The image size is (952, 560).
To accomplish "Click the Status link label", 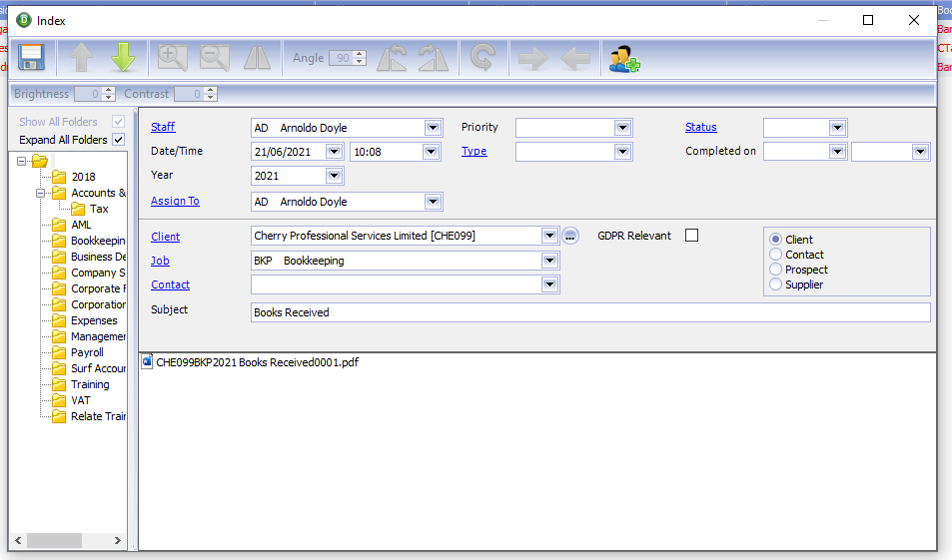I will click(700, 127).
